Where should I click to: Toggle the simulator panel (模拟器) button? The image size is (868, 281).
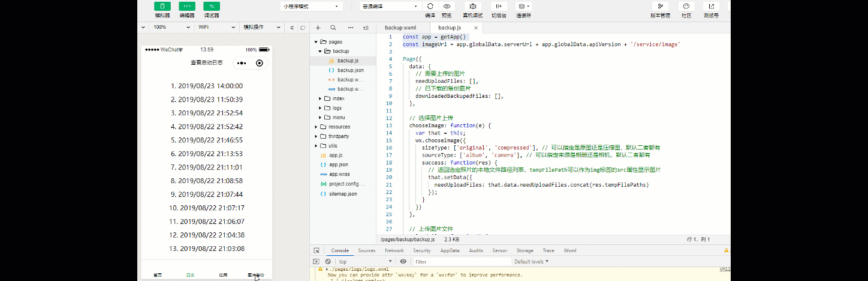click(x=162, y=6)
